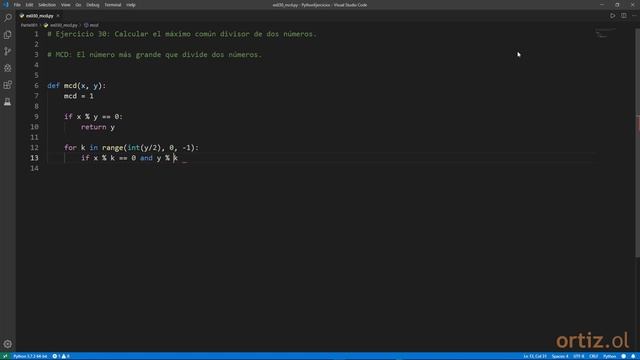Change Python language mode
The width and height of the screenshot is (640, 360).
pyautogui.click(x=609, y=356)
